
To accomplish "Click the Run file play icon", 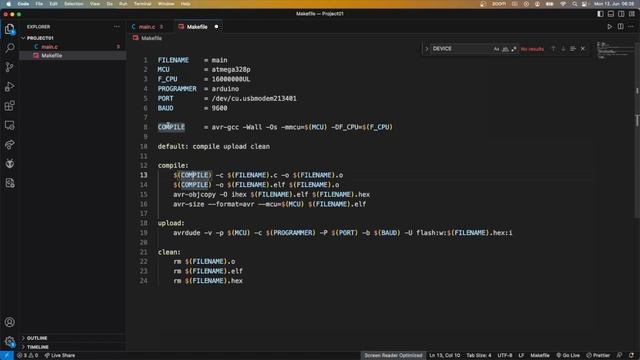I will tap(609, 27).
